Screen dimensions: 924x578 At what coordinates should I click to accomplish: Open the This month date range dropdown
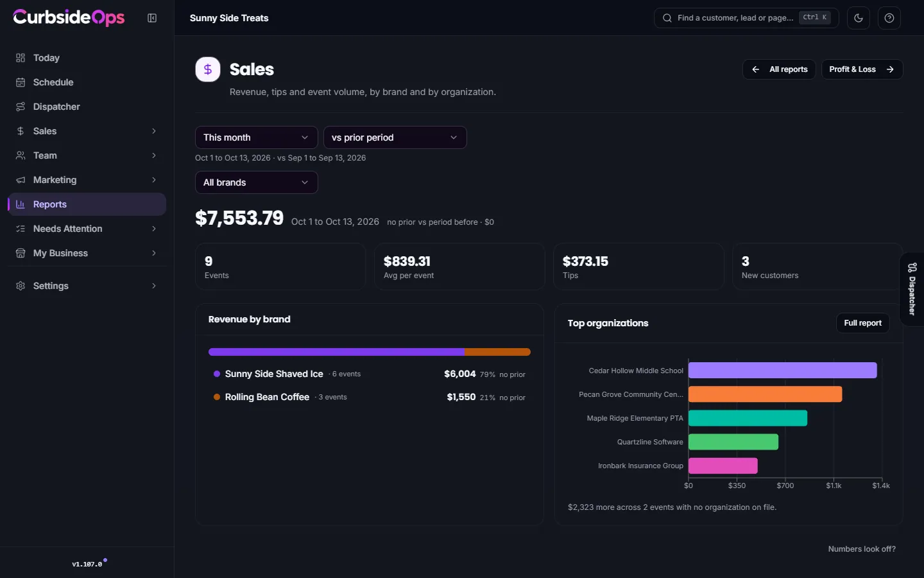[256, 137]
